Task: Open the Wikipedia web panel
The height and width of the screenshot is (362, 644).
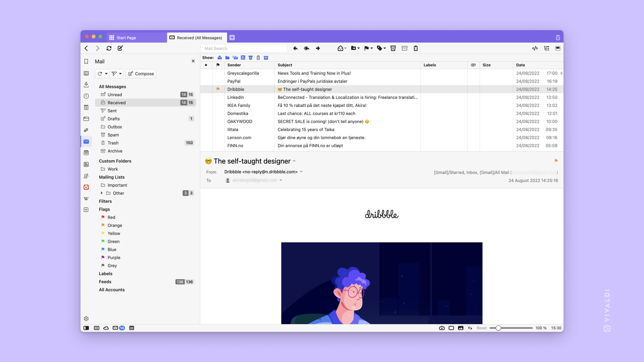Action: 86,198
